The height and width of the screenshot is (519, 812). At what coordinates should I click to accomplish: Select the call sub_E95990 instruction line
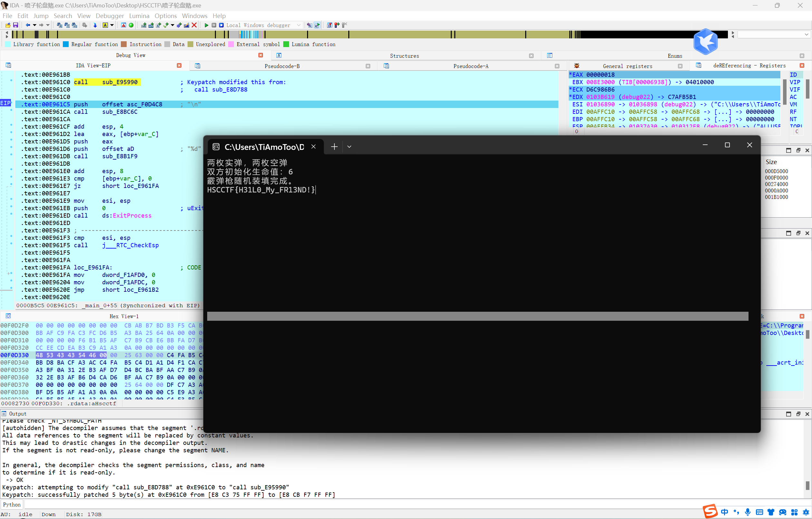point(287,82)
